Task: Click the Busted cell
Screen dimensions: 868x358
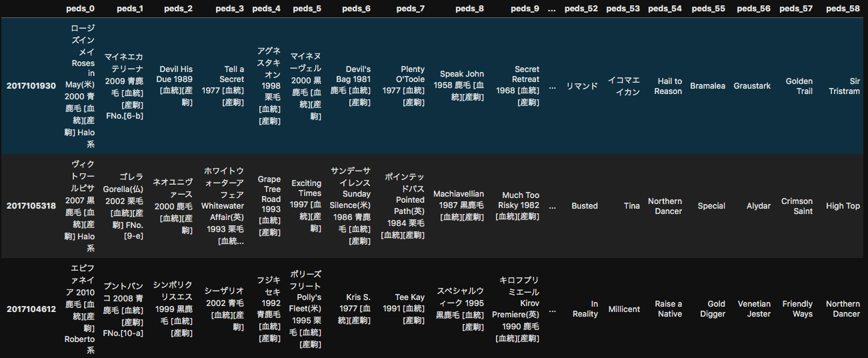Action: [x=585, y=206]
